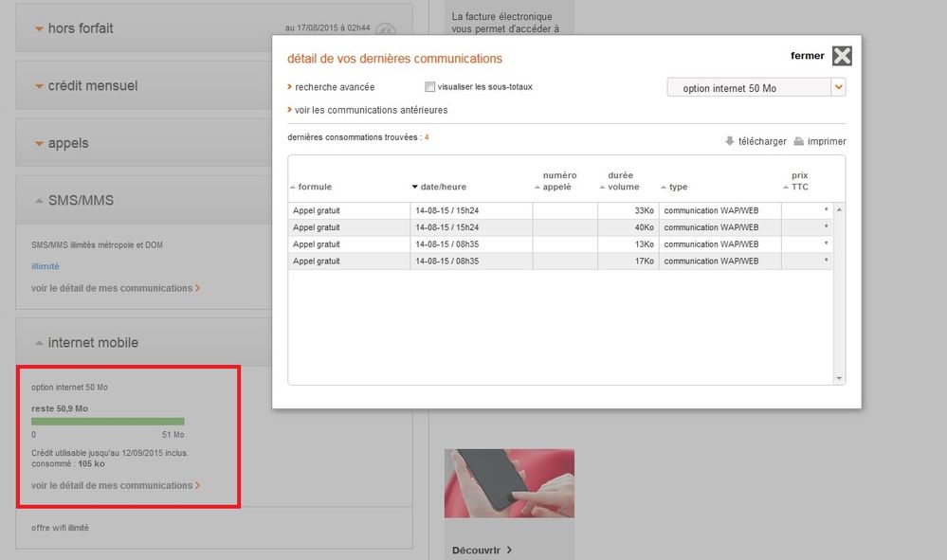Click the imprimer printer icon
This screenshot has height=560, width=947.
click(798, 141)
